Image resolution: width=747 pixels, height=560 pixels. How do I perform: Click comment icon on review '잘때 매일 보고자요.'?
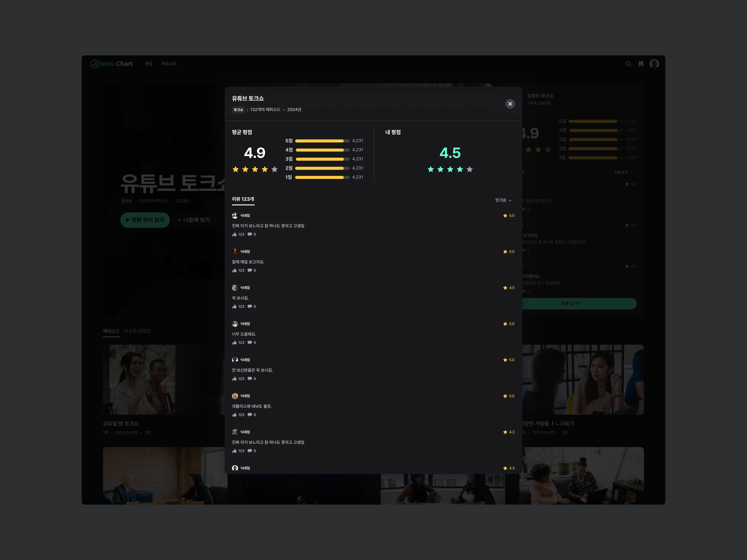(249, 270)
